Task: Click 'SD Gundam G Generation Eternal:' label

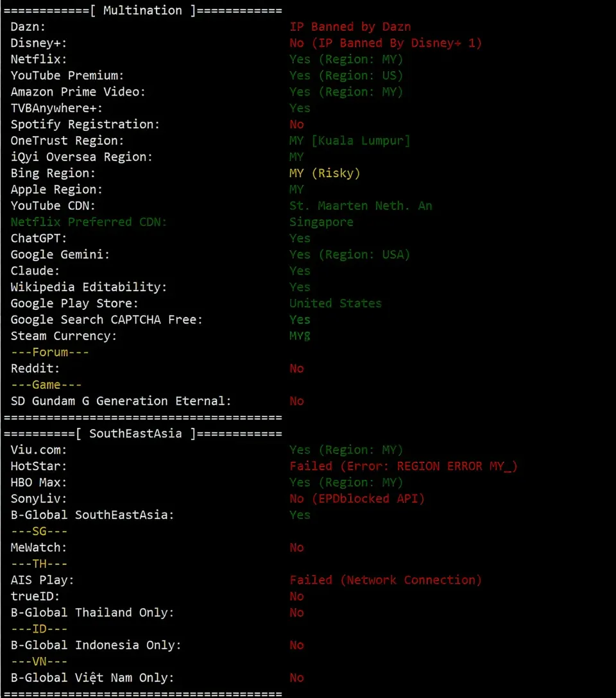Action: click(x=121, y=401)
